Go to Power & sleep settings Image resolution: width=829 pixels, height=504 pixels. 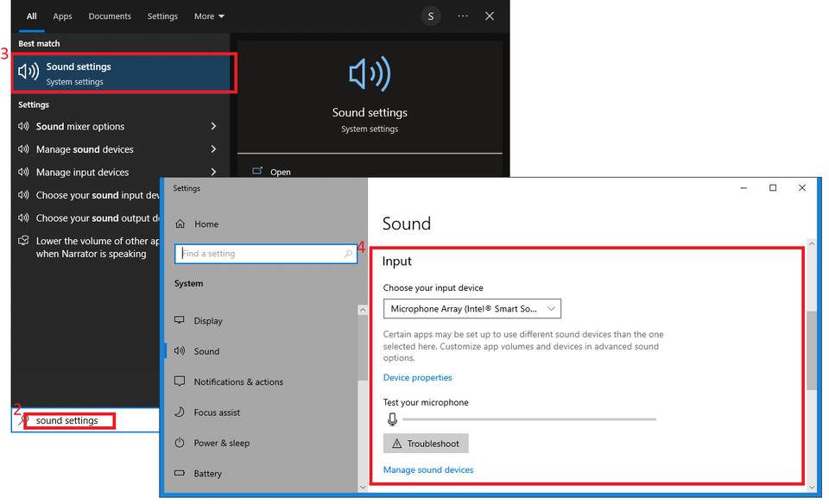(x=221, y=444)
